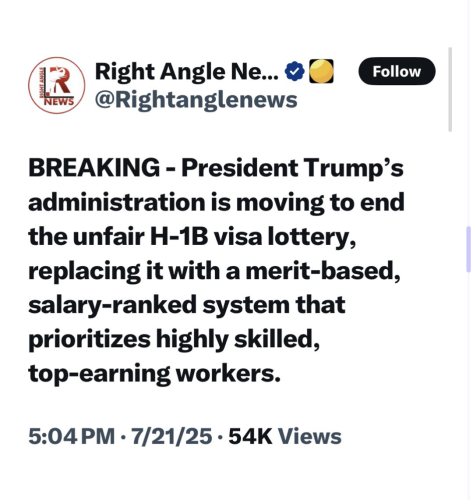Click the gray scrollbar beside Follow button
Image resolution: width=473 pixels, height=500 pixels.
pos(450,89)
